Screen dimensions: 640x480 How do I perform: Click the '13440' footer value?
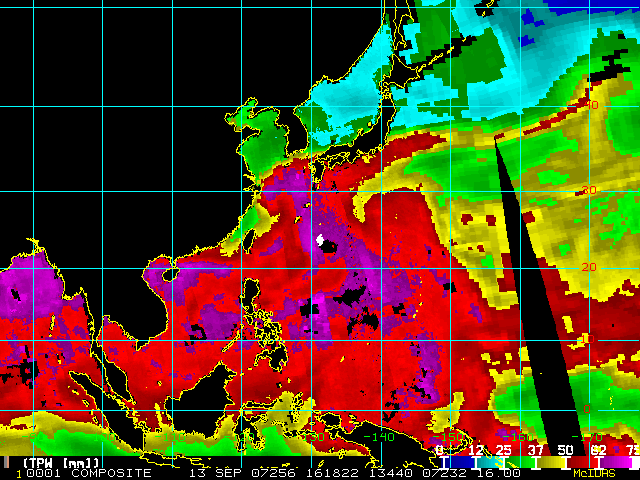pos(391,473)
